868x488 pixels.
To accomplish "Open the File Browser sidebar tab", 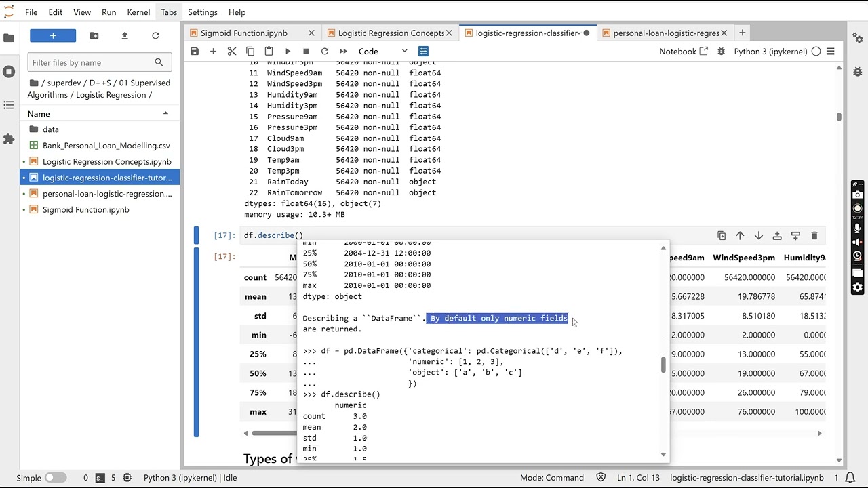I will coord(9,38).
